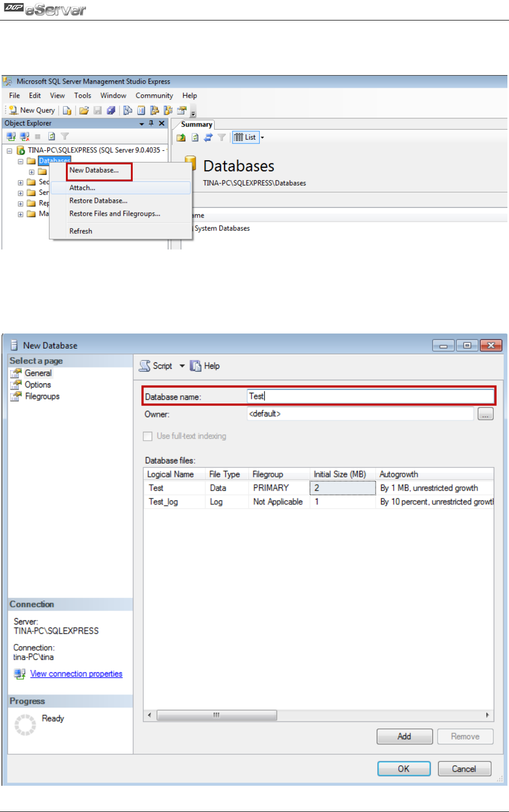Close the Object Explorer panel
Viewport: 509px width, 812px height.
[162, 123]
